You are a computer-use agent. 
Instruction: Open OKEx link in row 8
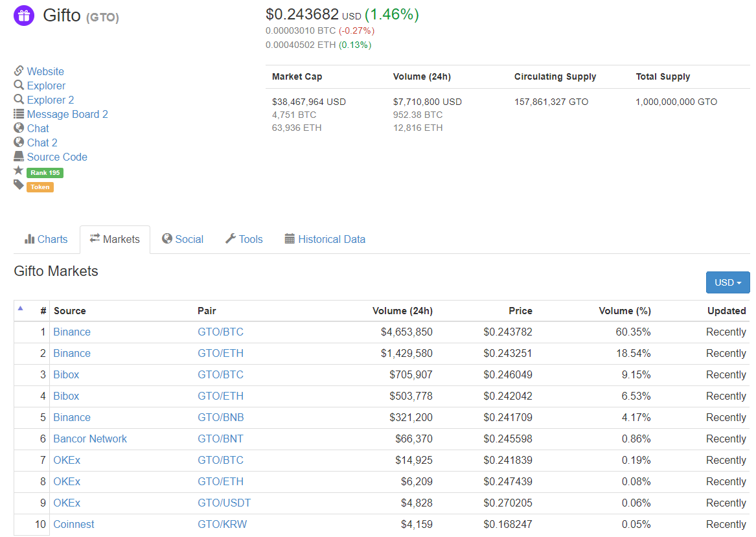[x=67, y=481]
